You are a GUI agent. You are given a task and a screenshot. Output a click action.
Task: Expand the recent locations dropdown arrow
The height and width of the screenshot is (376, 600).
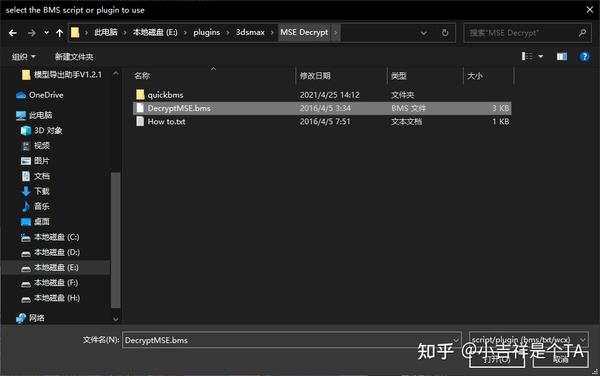point(46,33)
